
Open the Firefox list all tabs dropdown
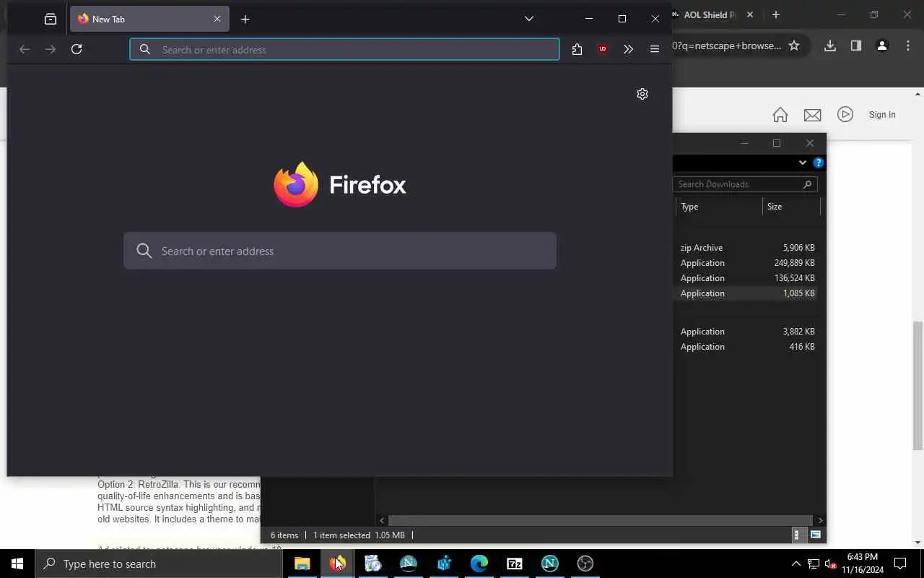pyautogui.click(x=528, y=19)
